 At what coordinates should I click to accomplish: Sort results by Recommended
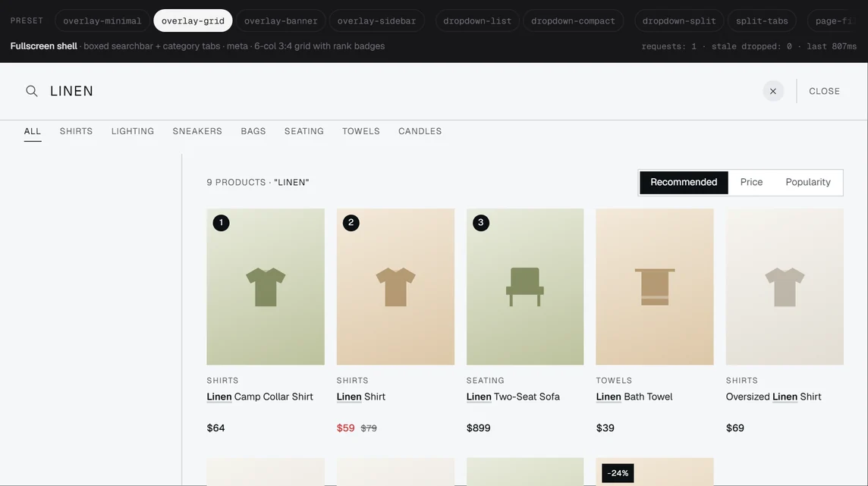coord(684,183)
